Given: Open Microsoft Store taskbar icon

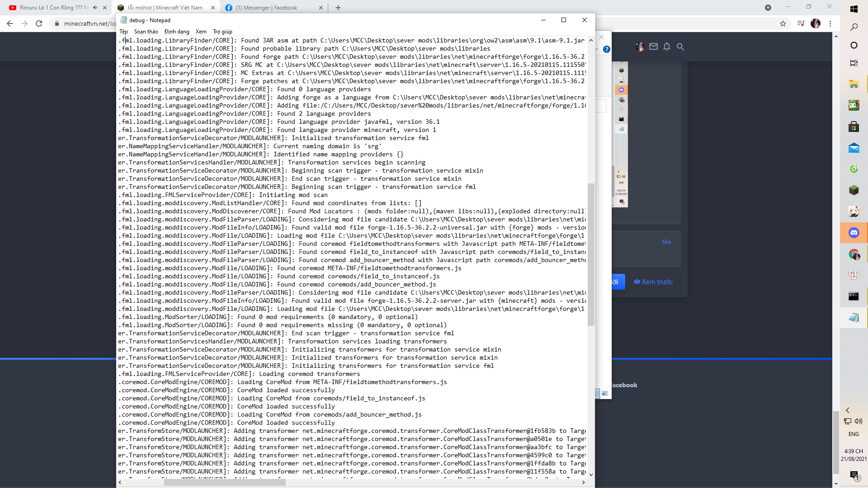Looking at the screenshot, I should coord(854,127).
